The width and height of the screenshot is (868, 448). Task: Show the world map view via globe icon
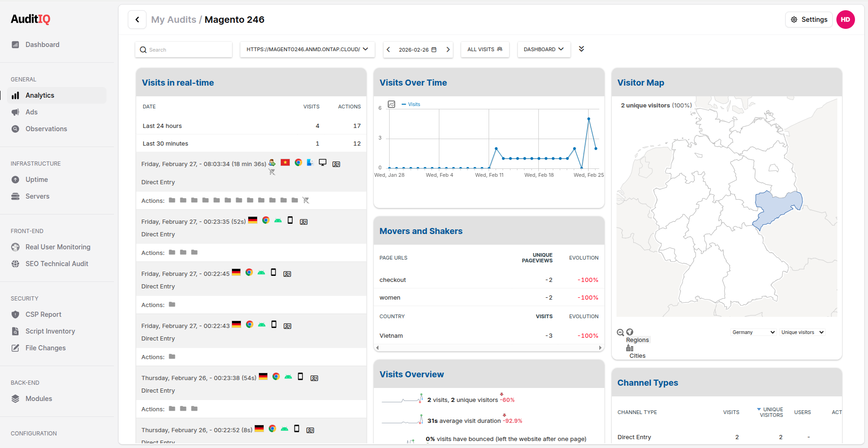(x=629, y=332)
